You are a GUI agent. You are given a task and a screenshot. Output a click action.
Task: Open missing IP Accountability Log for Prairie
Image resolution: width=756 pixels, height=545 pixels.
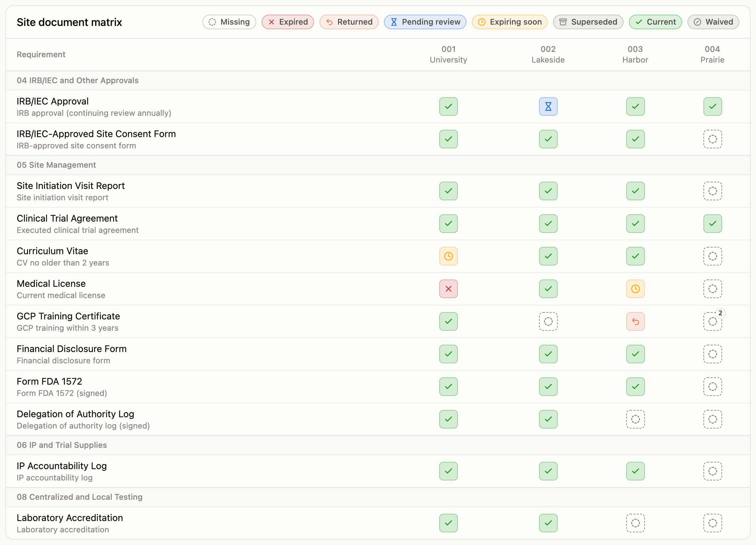click(712, 472)
